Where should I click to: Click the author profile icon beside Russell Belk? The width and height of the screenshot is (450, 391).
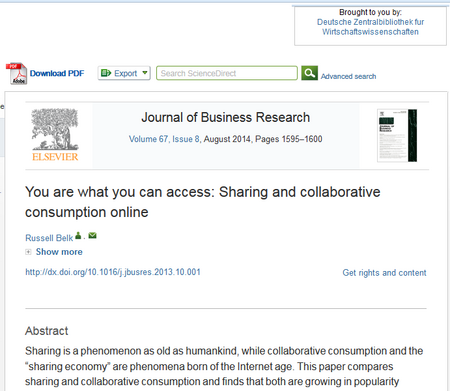[x=78, y=236]
